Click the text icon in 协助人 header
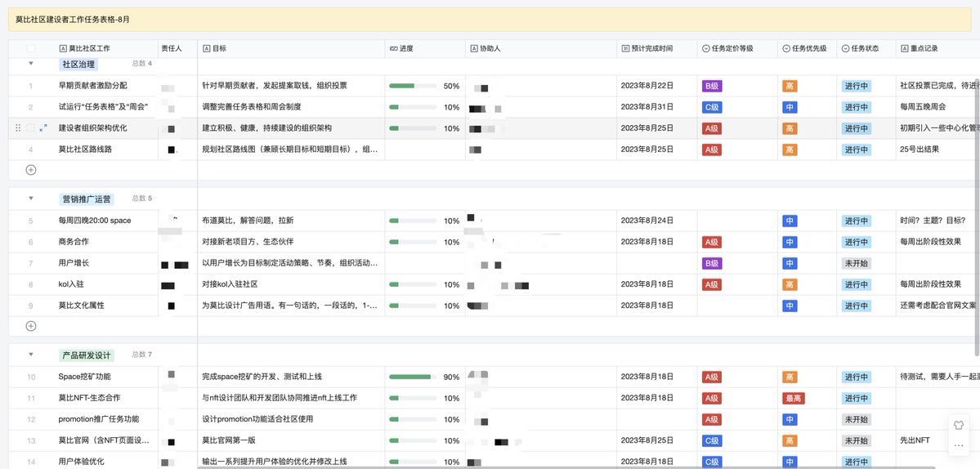This screenshot has width=980, height=469. click(474, 48)
